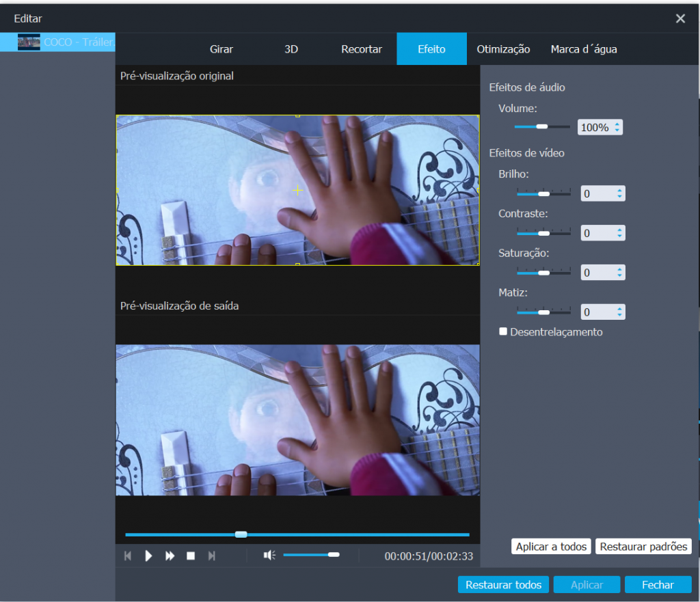Change the Contraste value with stepper arrows
The height and width of the screenshot is (602, 700).
619,234
